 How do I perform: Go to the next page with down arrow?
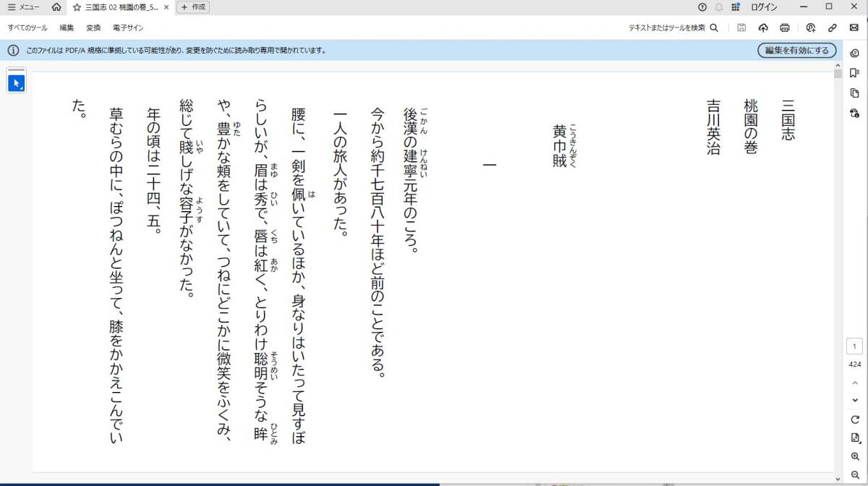point(855,400)
